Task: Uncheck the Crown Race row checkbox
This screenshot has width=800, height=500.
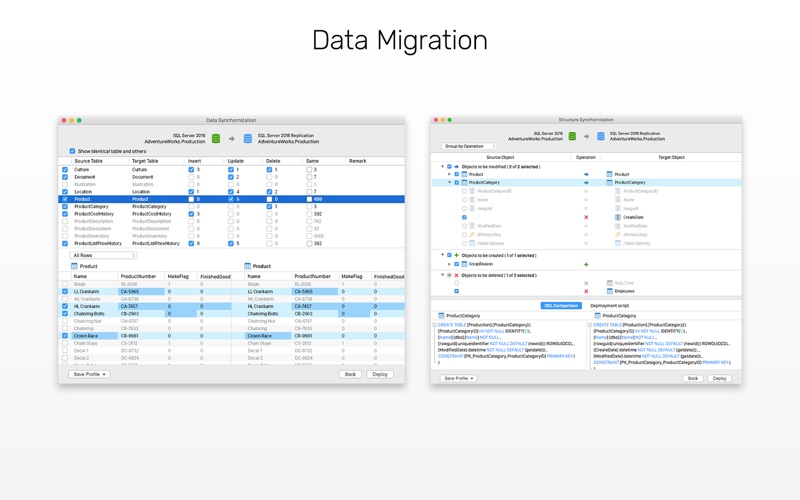Action: [65, 336]
